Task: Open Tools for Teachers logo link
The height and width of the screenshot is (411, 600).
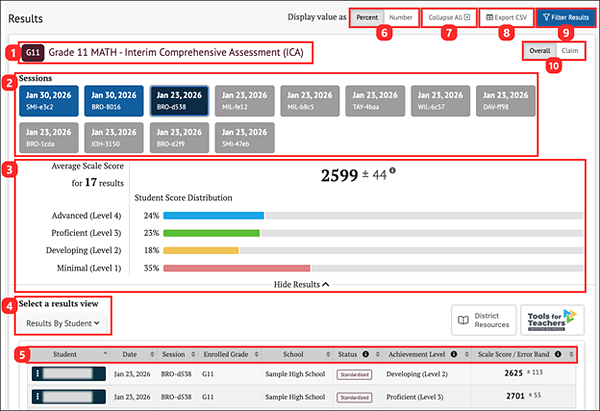Action: [x=552, y=320]
